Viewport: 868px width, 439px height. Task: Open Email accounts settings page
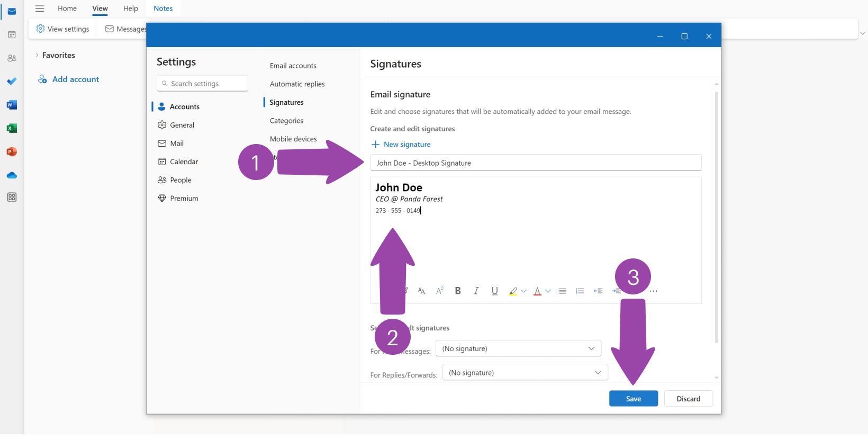[x=293, y=66]
